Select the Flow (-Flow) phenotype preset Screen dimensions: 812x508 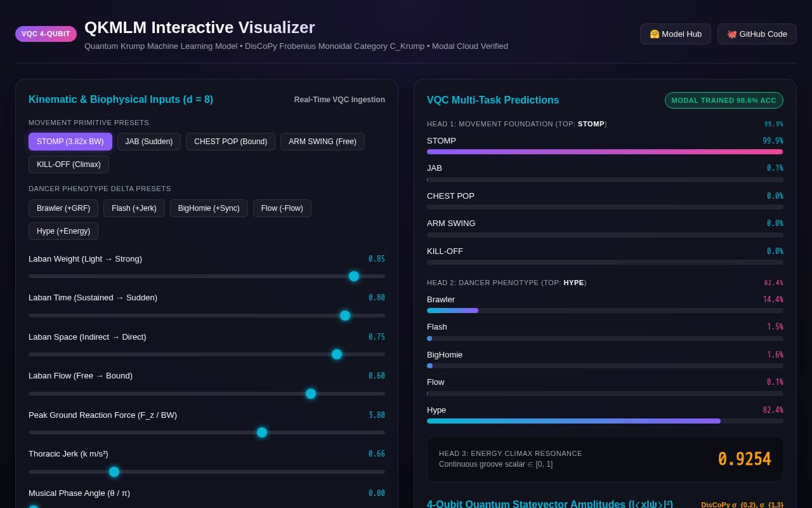point(282,208)
